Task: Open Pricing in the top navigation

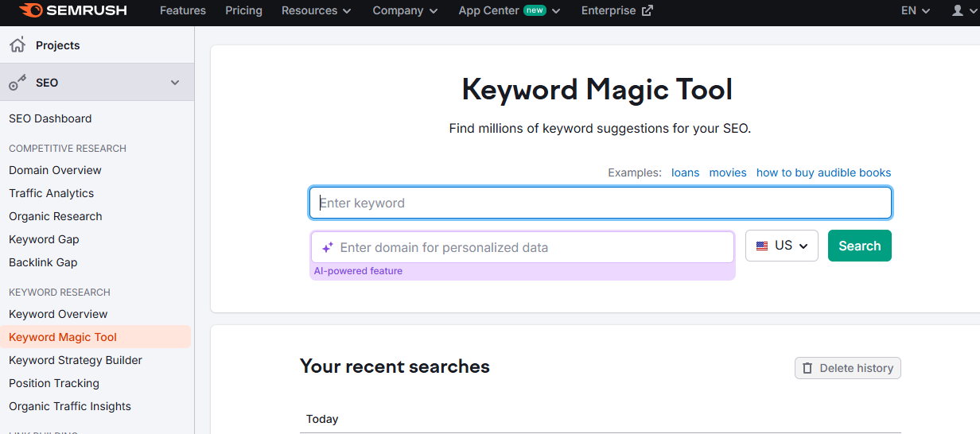Action: [x=243, y=10]
